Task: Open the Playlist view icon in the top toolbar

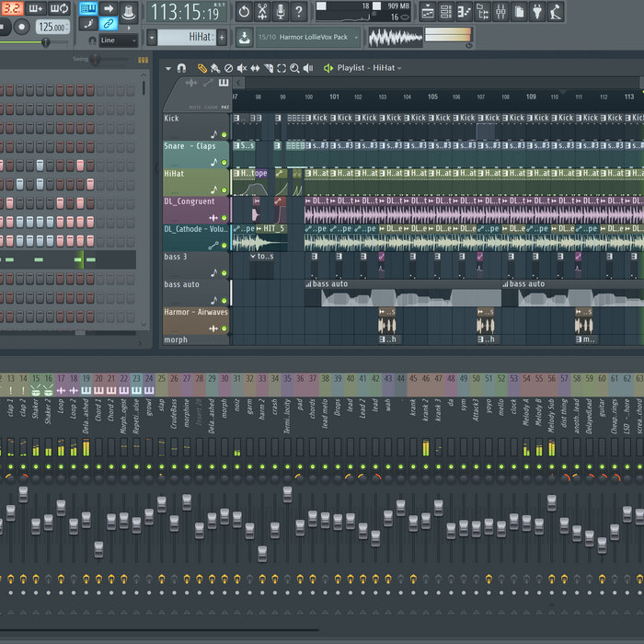Action: pos(427,12)
